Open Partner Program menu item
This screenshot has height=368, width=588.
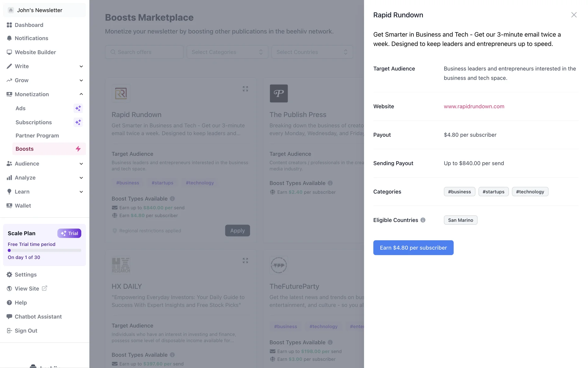37,136
